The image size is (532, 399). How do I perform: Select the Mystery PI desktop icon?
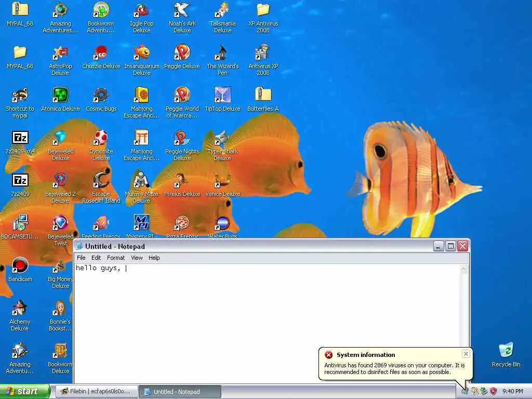pos(141,227)
